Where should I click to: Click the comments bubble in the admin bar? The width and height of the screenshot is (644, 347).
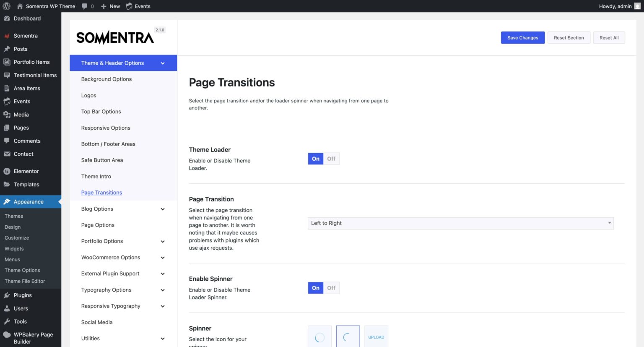(85, 6)
